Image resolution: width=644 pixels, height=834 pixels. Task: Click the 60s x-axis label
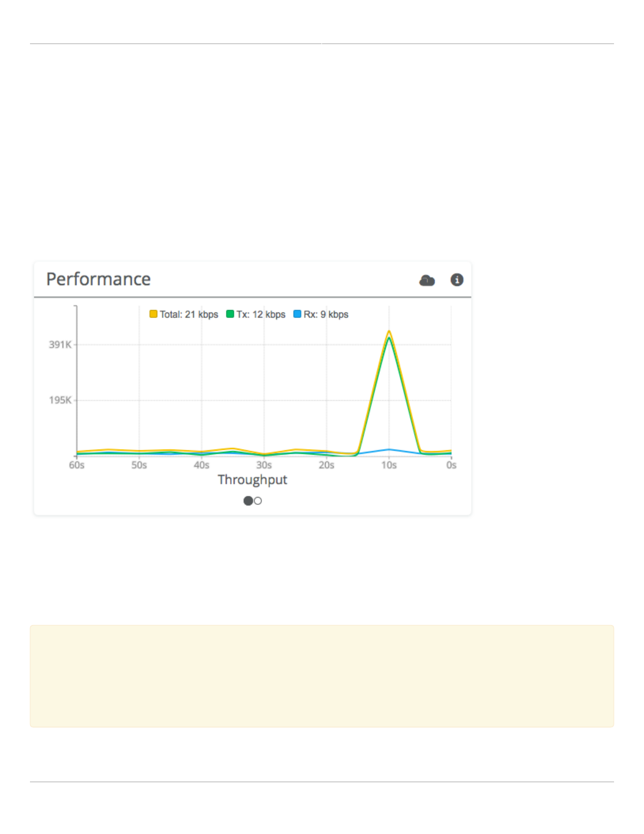coord(77,465)
